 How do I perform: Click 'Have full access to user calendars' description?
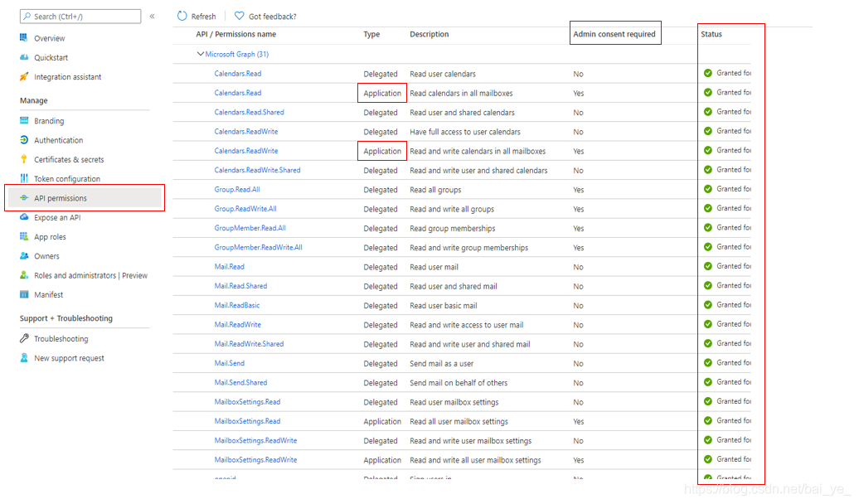pyautogui.click(x=465, y=132)
